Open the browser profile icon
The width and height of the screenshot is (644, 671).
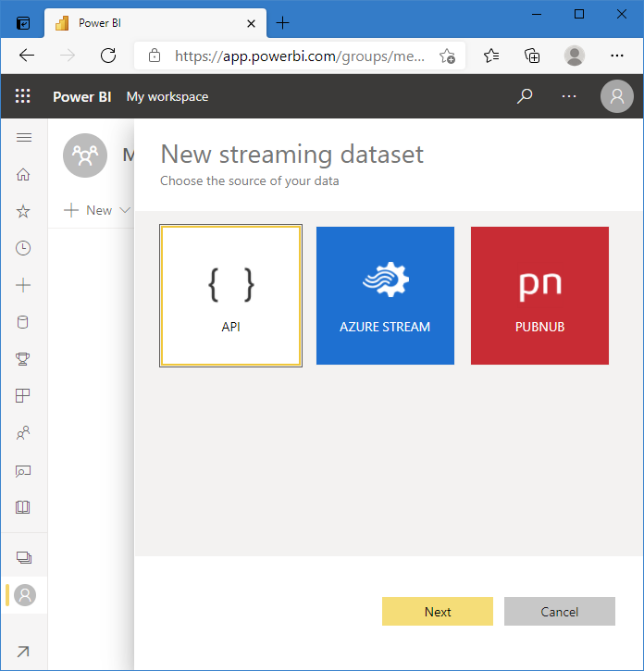pyautogui.click(x=575, y=56)
